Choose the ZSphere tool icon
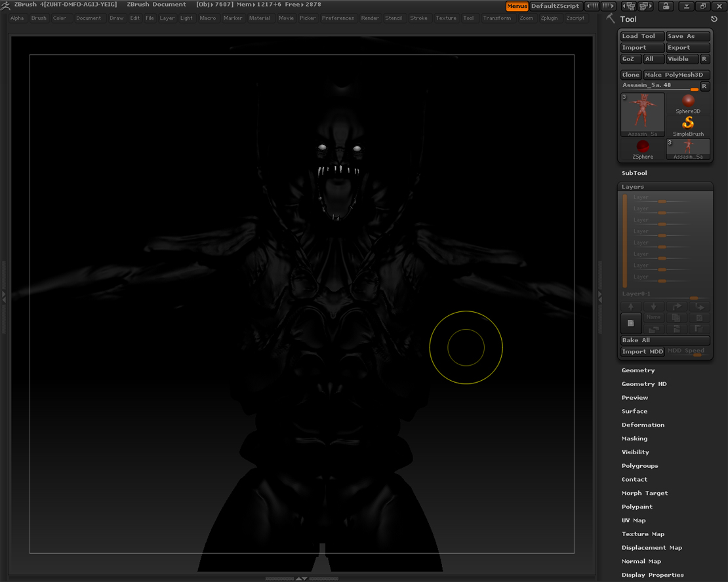 click(x=643, y=147)
